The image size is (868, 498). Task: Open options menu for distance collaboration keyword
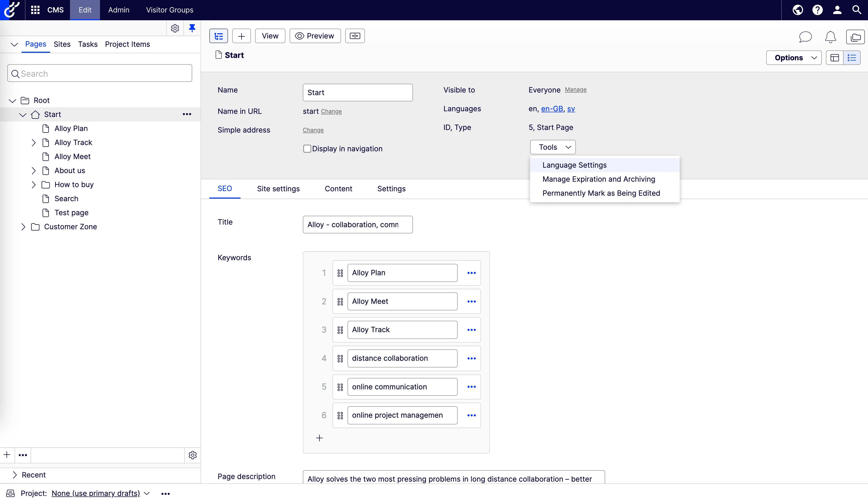point(472,358)
